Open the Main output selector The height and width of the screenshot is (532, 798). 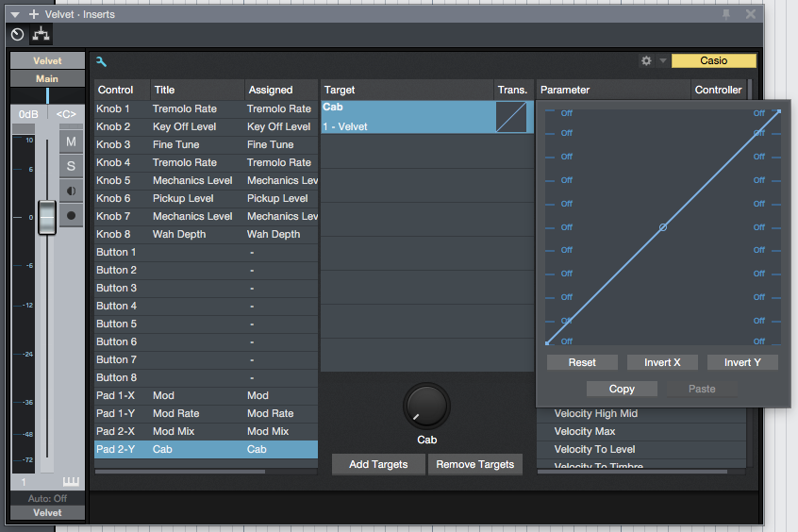[47, 79]
